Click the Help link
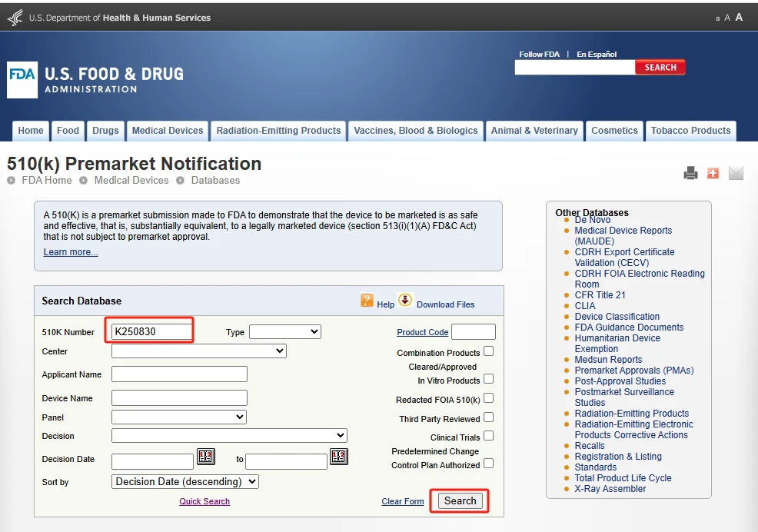The width and height of the screenshot is (758, 532). [385, 304]
